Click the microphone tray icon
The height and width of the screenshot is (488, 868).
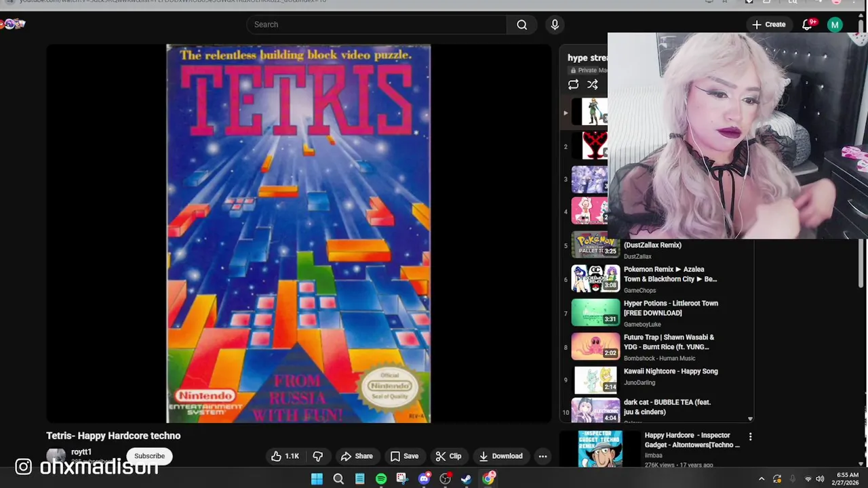pyautogui.click(x=793, y=479)
